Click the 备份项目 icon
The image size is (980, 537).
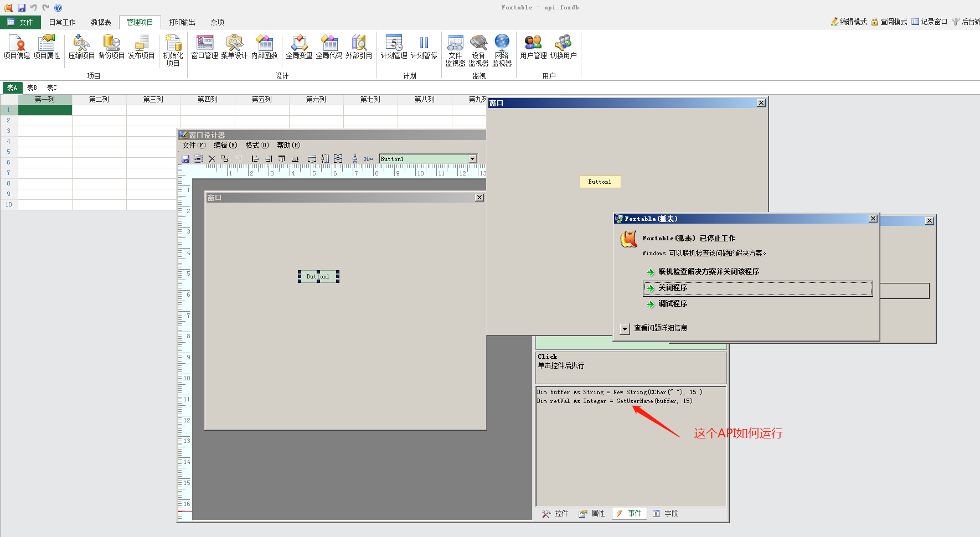(x=111, y=47)
